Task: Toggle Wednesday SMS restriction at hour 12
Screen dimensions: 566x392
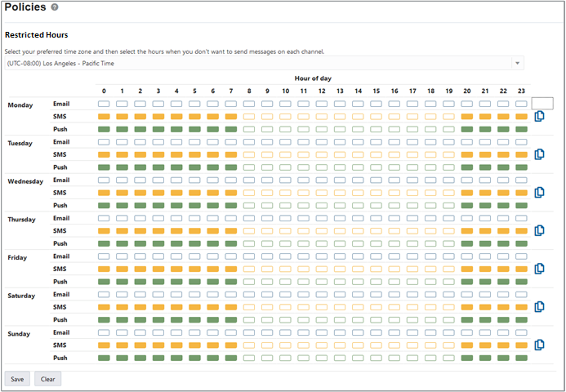Action: [x=321, y=193]
